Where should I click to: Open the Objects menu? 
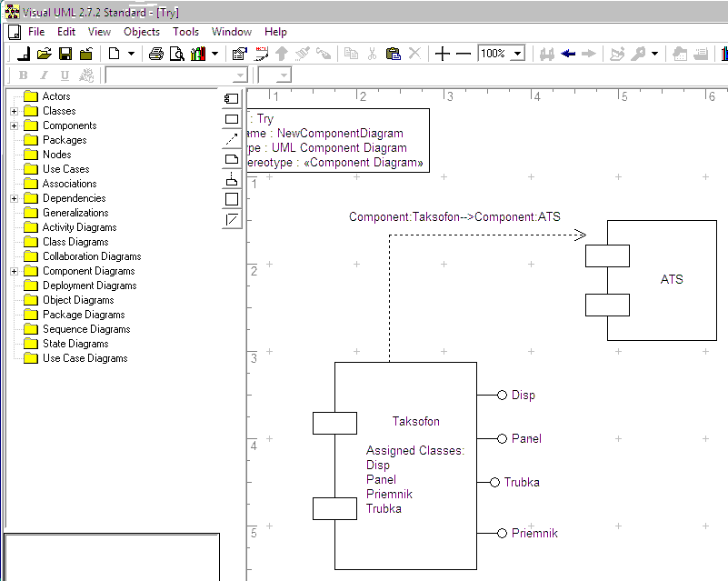coord(142,32)
